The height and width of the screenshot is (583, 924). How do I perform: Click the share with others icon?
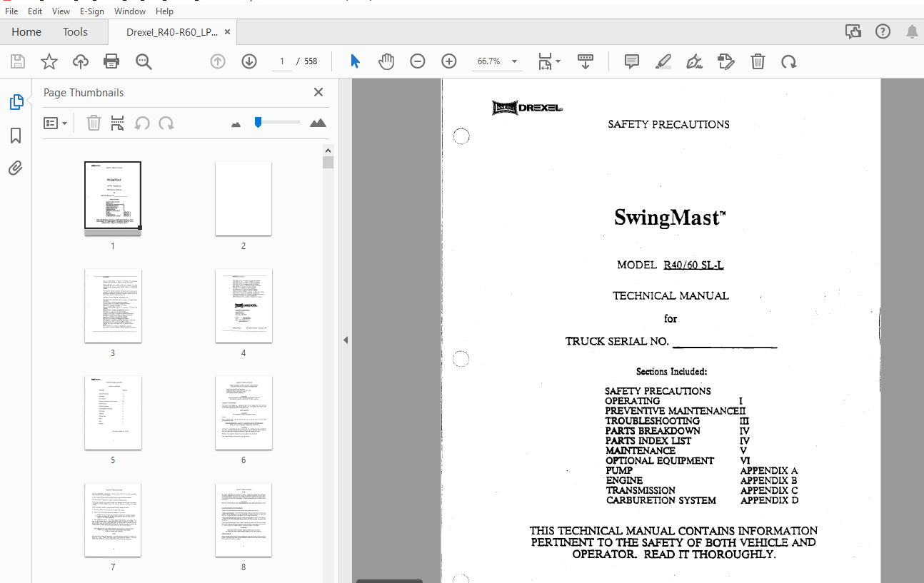coord(853,31)
